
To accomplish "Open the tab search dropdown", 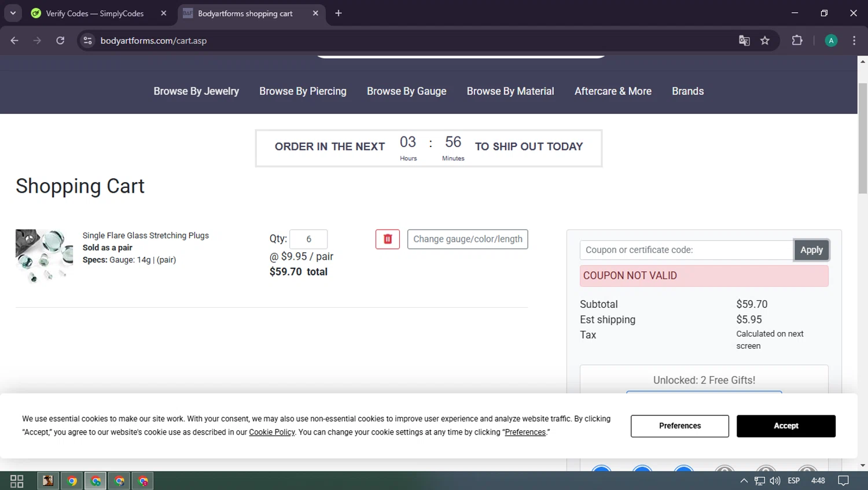I will (13, 13).
